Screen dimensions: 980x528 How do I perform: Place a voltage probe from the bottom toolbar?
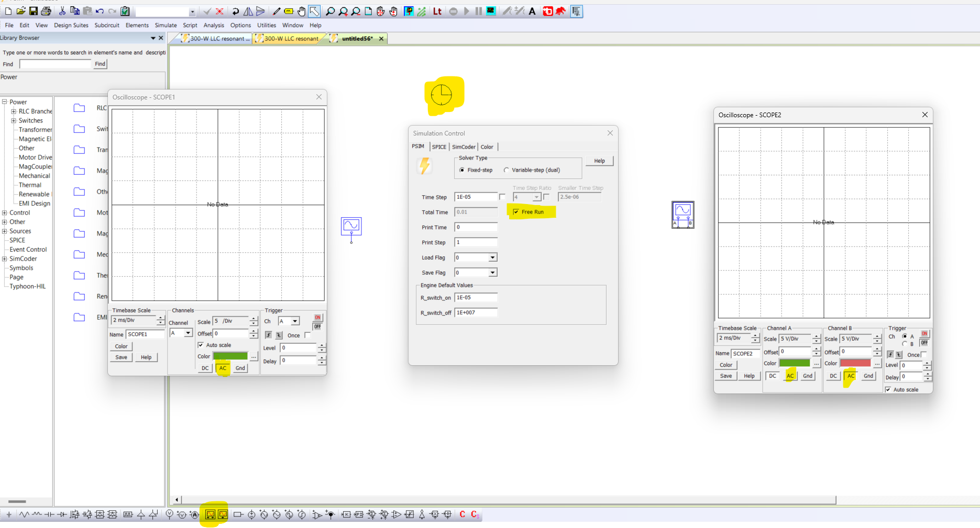pos(169,515)
